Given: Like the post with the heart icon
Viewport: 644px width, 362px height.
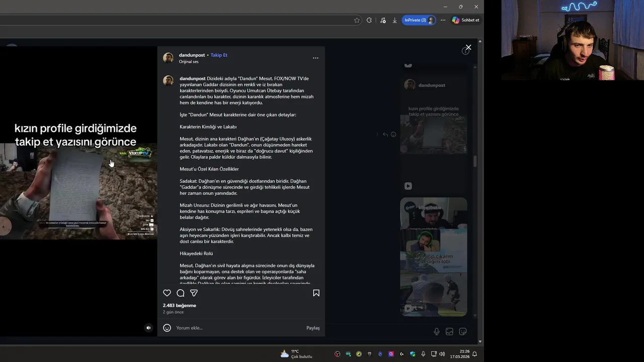Looking at the screenshot, I should pyautogui.click(x=167, y=293).
